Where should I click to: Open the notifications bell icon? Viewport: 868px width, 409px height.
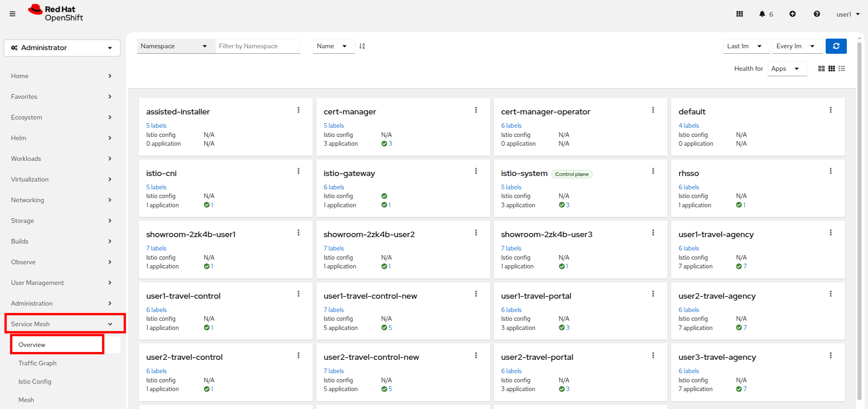click(762, 14)
